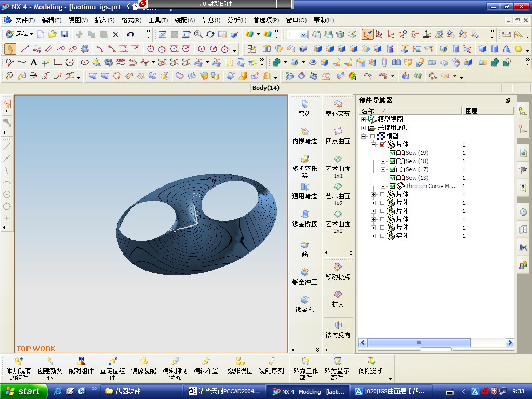Switch to 截图软件 taskbar window
This screenshot has width=532, height=399.
[x=142, y=391]
